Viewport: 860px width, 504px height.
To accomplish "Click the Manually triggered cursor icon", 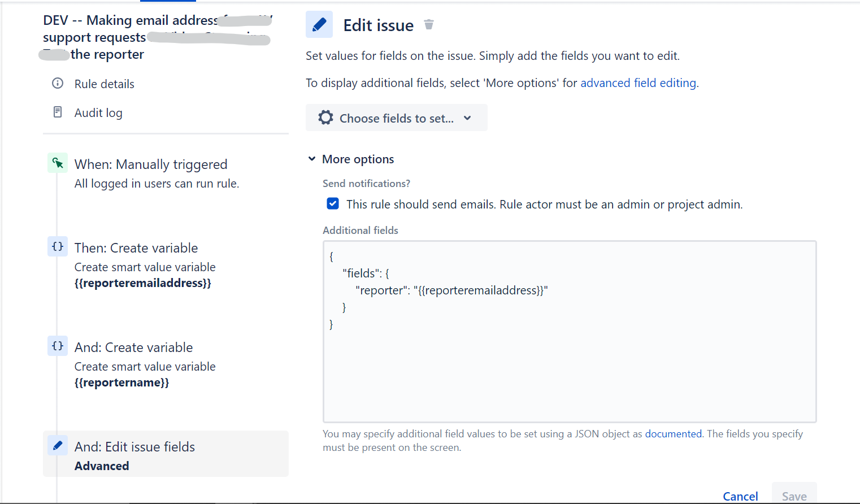I will (x=58, y=163).
